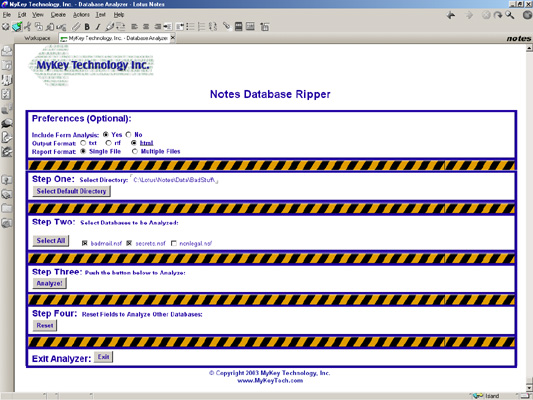Click the Align Left toolbar icon
Viewport: 533px width, 400px height.
[135, 27]
